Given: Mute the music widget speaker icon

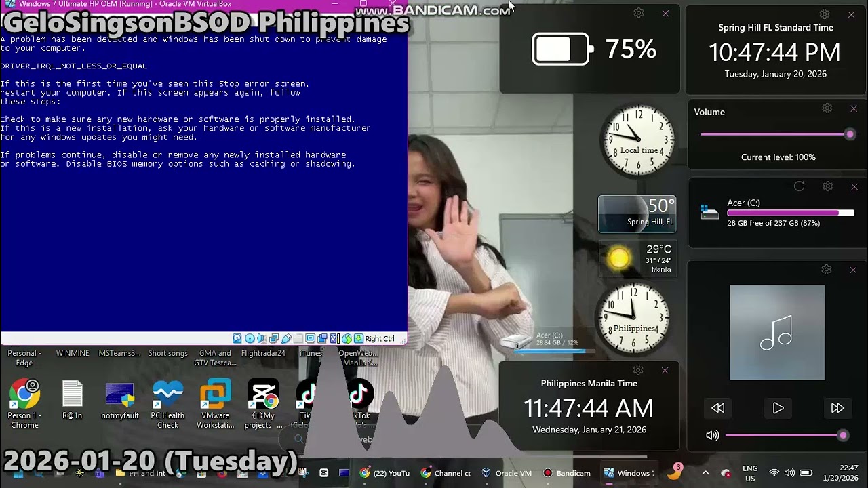Looking at the screenshot, I should tap(712, 436).
